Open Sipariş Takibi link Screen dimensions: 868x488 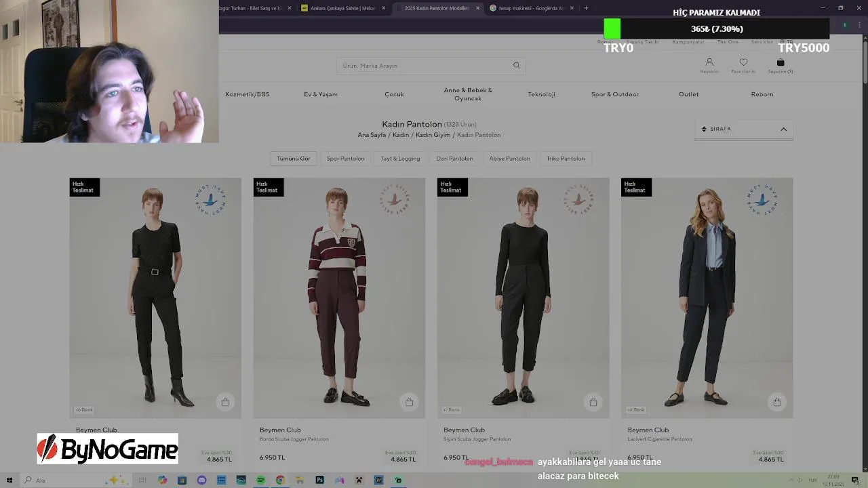[x=642, y=42]
